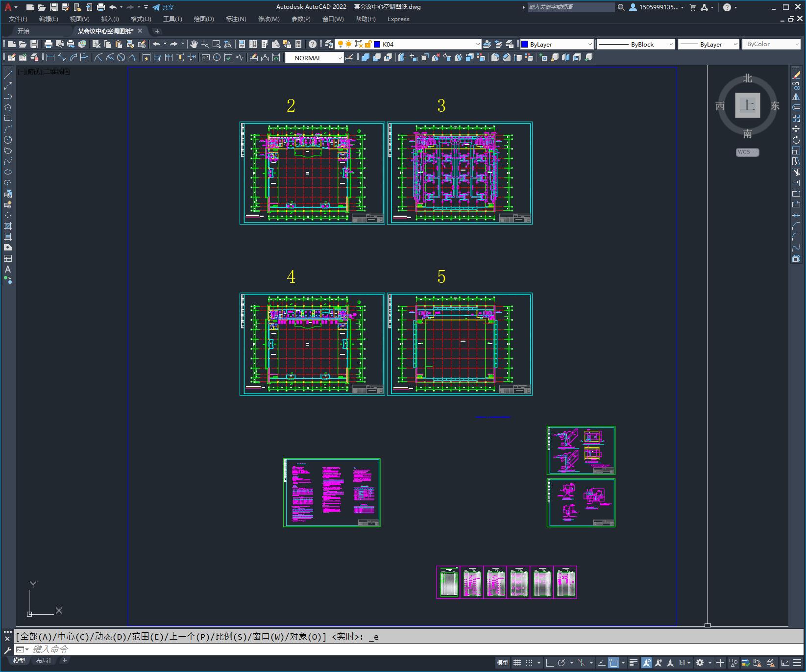
Task: Open the 文件(F) menu
Action: (18, 19)
